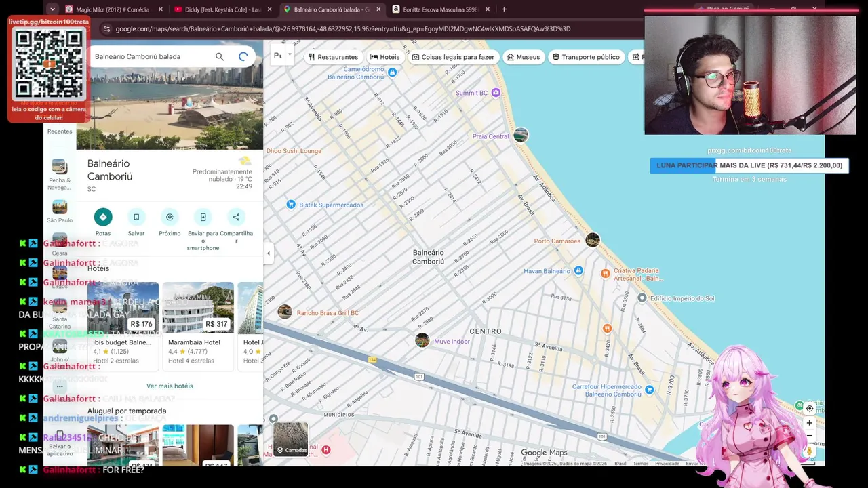The height and width of the screenshot is (488, 868).
Task: Open the Termos footer link
Action: pyautogui.click(x=641, y=464)
